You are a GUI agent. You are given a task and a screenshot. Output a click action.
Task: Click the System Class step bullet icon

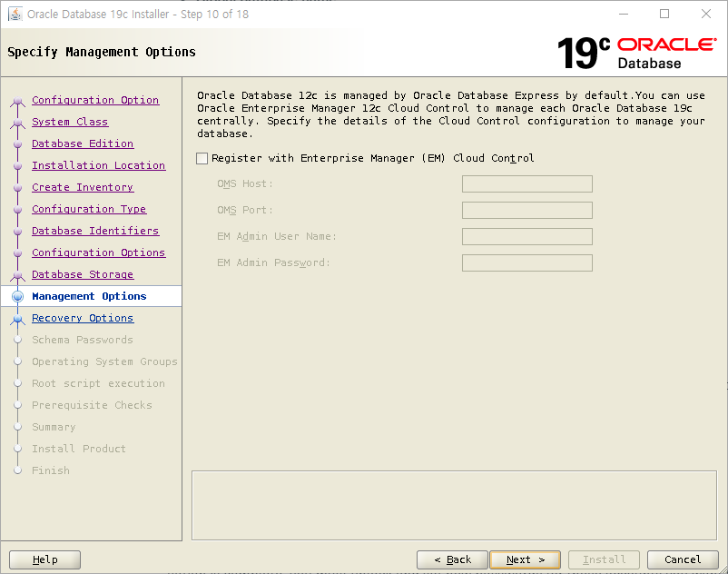click(x=17, y=123)
